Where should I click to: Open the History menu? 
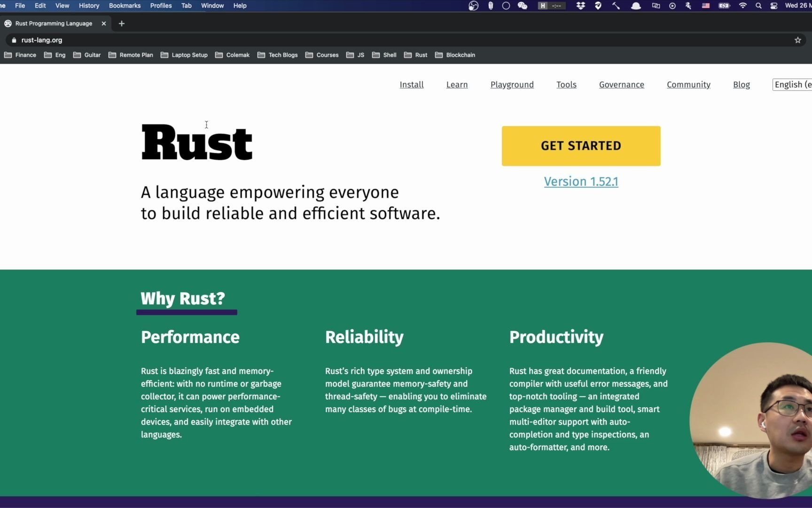click(x=89, y=6)
